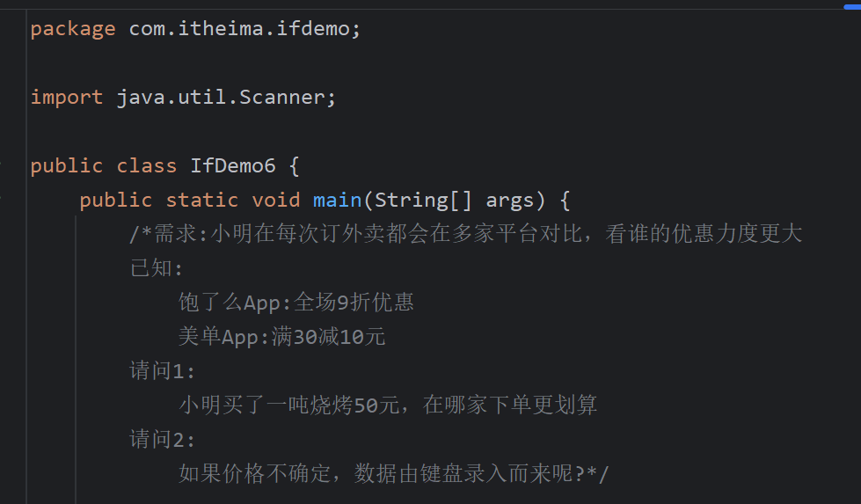Click the 请问2: comment line

coord(162,439)
